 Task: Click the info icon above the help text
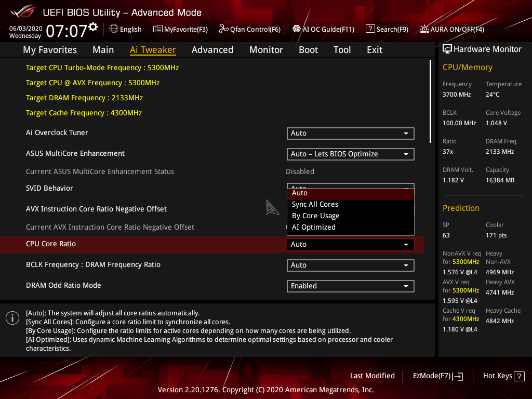pyautogui.click(x=12, y=317)
